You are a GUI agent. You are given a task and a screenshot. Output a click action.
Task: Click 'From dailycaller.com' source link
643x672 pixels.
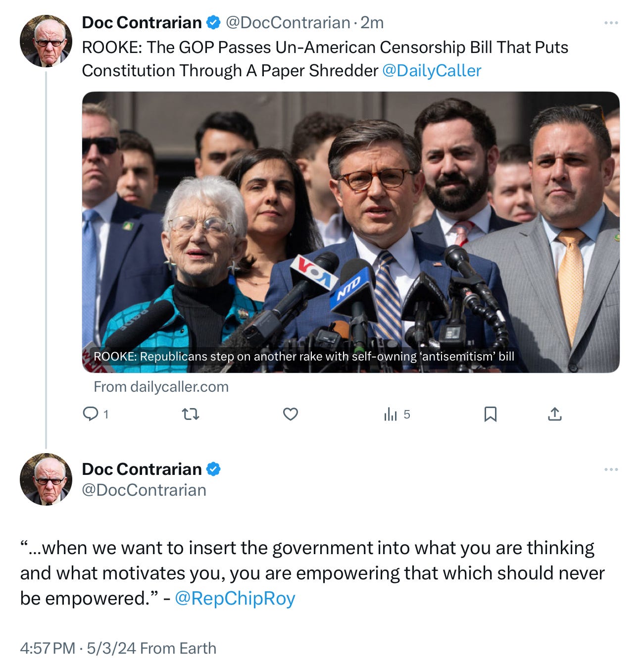tap(161, 387)
